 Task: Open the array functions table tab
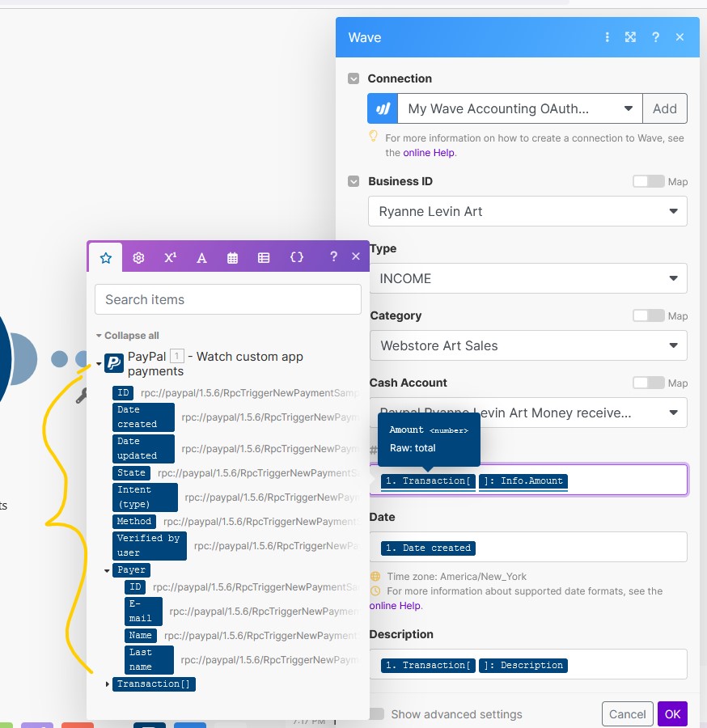pyautogui.click(x=264, y=258)
